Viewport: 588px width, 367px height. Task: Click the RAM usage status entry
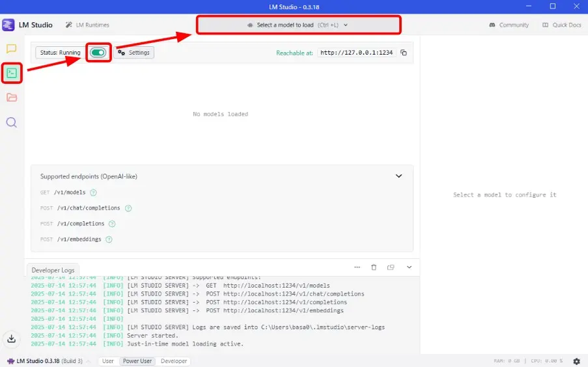(507, 361)
